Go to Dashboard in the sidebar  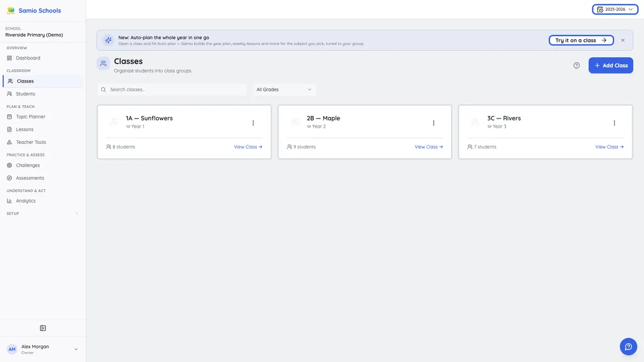(42, 58)
